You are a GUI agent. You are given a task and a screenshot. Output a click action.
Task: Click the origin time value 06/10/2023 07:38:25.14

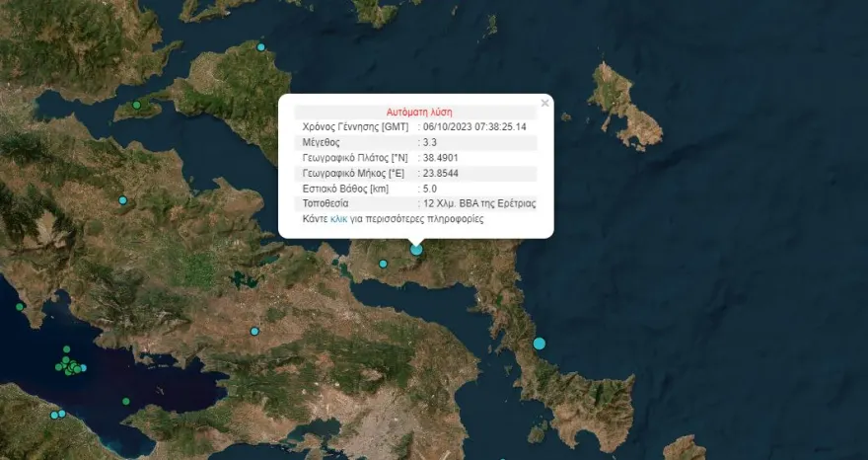pyautogui.click(x=473, y=127)
